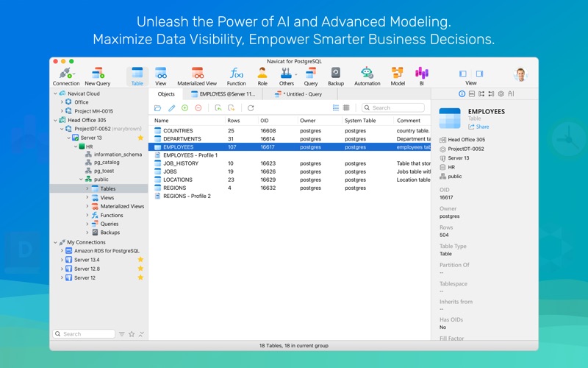
Task: Click the objects Search field
Action: coord(393,107)
